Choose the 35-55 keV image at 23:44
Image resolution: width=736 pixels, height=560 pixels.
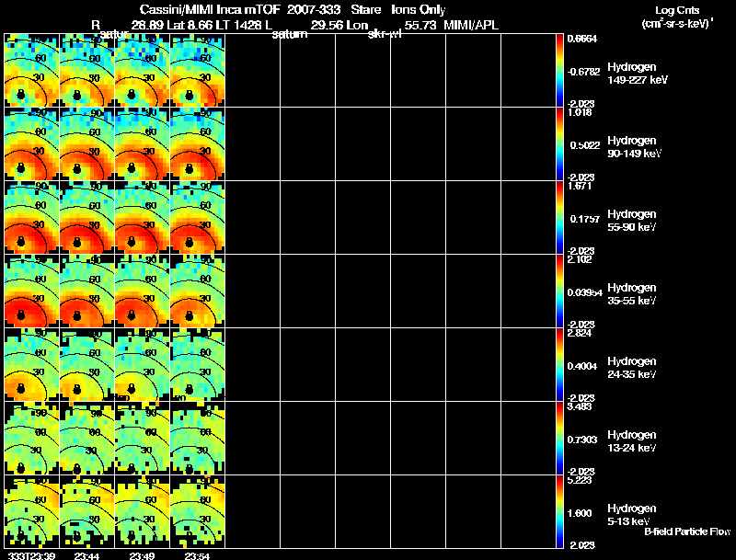[87, 291]
